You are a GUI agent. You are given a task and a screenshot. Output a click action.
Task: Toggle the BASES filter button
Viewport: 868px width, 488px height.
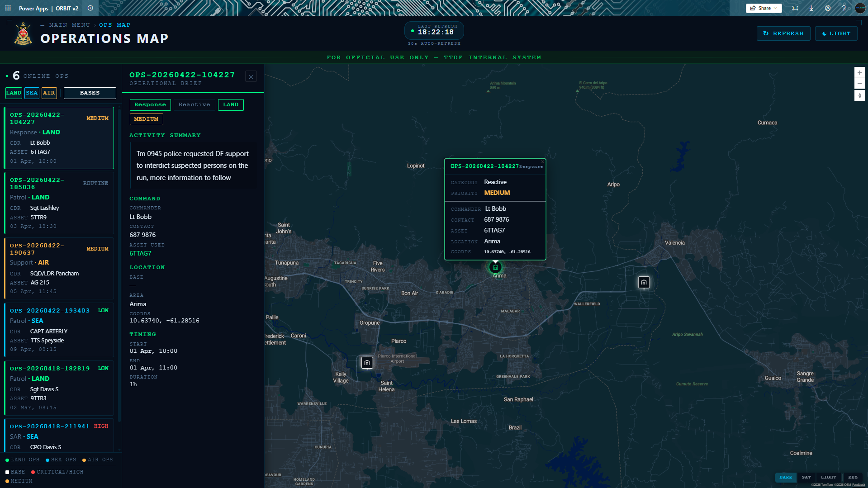90,93
